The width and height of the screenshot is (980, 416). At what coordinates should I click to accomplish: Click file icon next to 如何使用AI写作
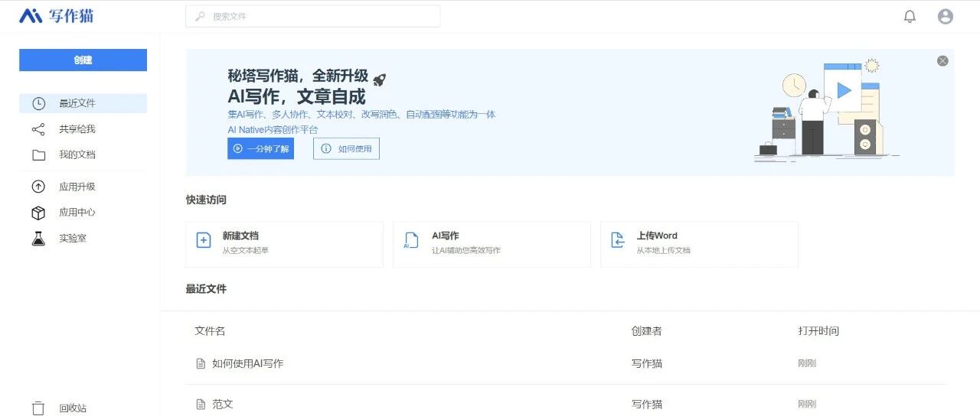pyautogui.click(x=201, y=364)
